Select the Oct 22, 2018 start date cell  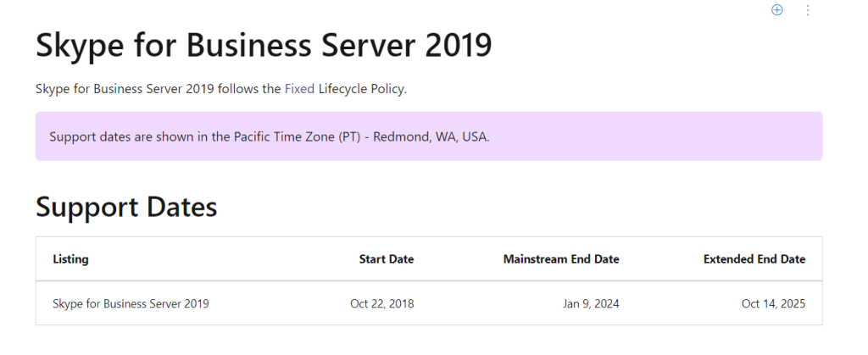click(x=382, y=303)
